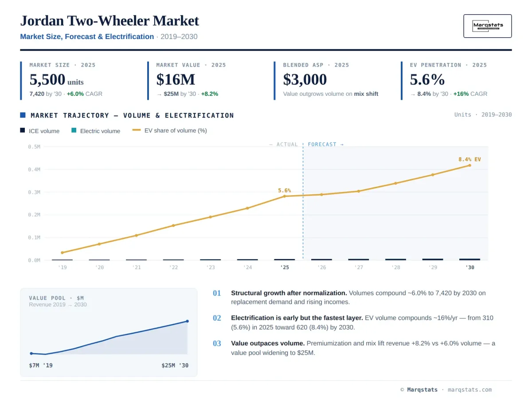Click the '30 axis label
The width and height of the screenshot is (532, 404).
(469, 267)
